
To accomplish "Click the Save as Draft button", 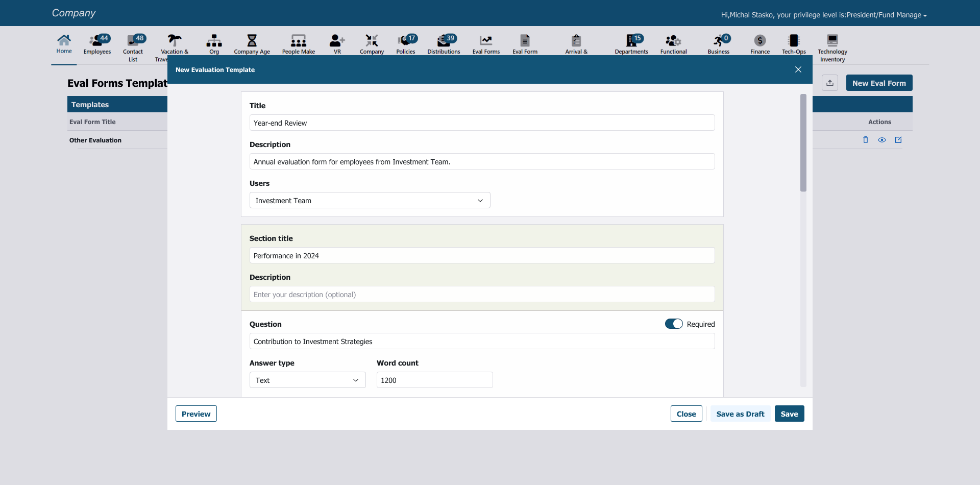I will pyautogui.click(x=740, y=414).
